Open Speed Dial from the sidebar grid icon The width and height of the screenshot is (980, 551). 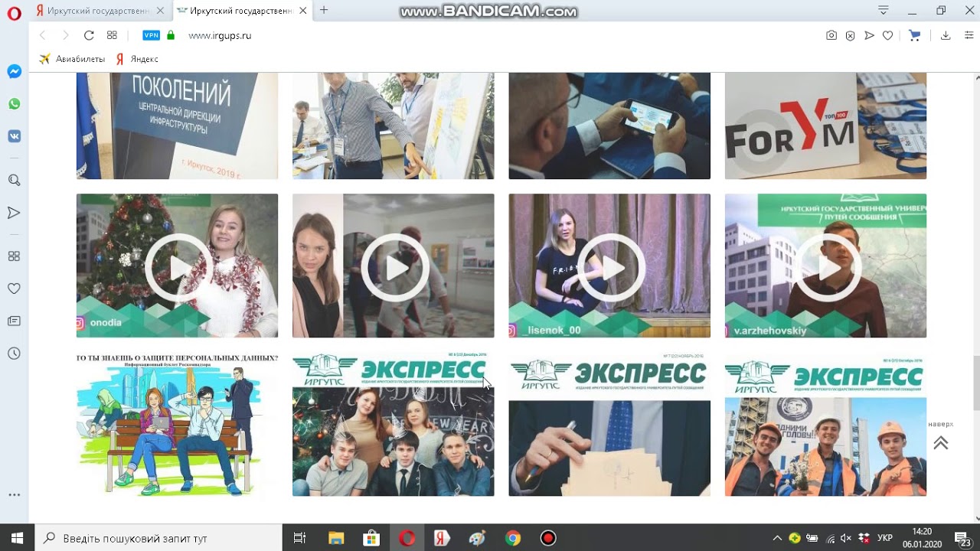(14, 256)
